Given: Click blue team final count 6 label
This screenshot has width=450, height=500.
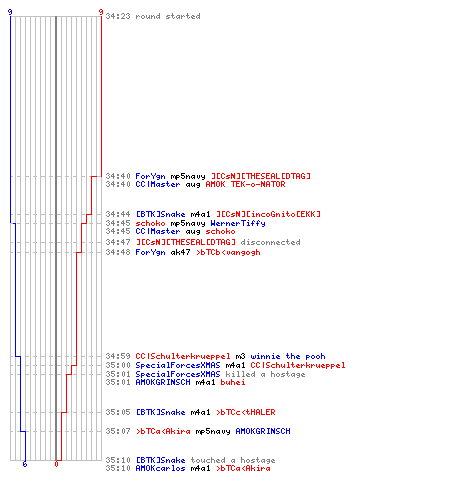Looking at the screenshot, I should tap(25, 464).
